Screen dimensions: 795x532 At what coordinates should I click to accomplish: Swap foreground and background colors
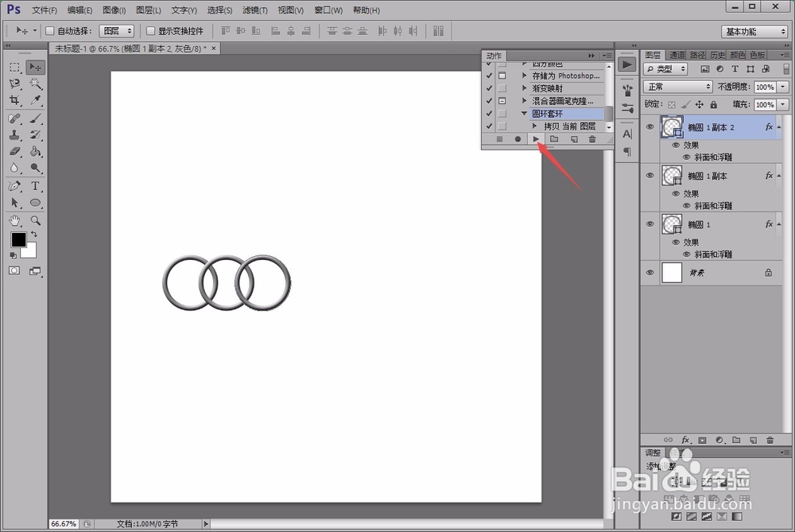point(34,235)
